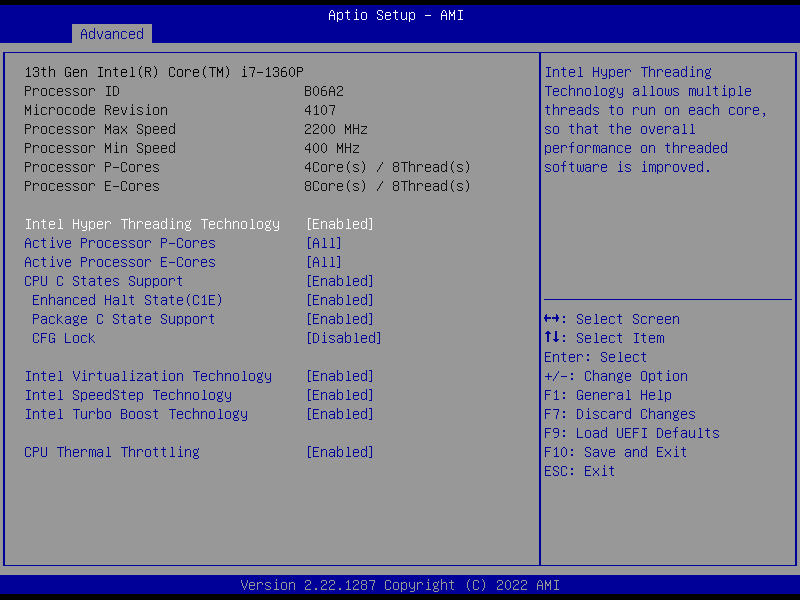Click the left-right arrows Select Screen hint

click(x=612, y=319)
